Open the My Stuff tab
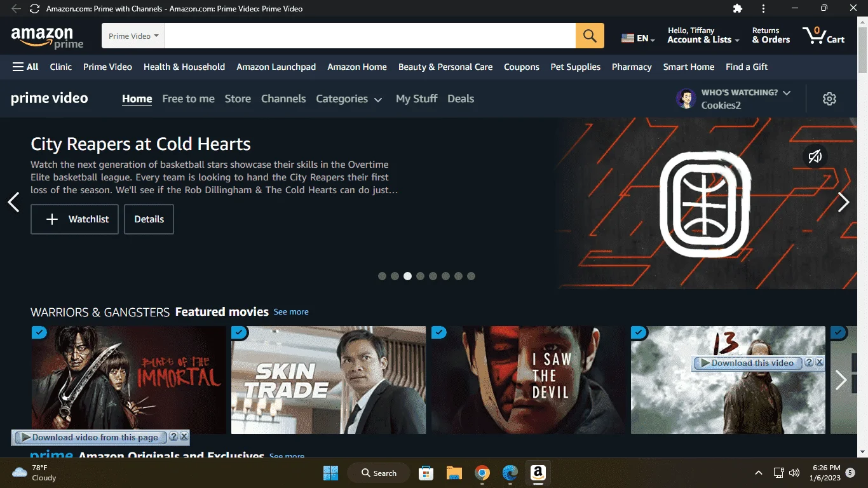 click(x=416, y=98)
